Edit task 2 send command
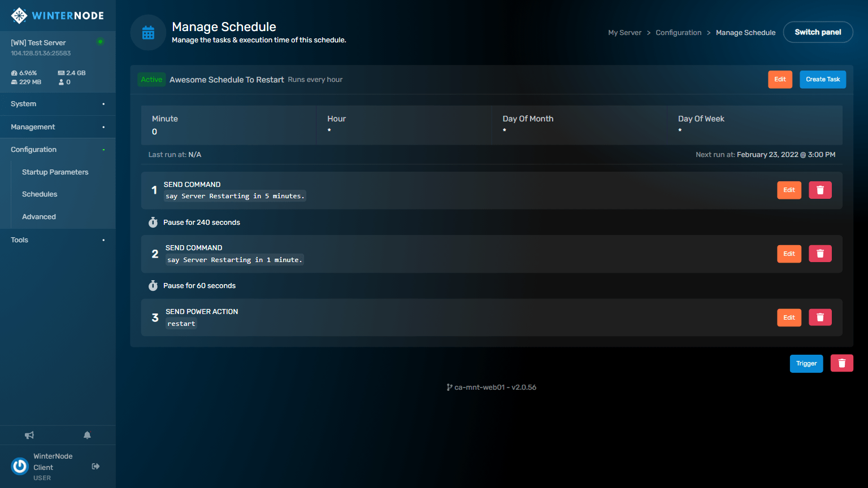 789,254
